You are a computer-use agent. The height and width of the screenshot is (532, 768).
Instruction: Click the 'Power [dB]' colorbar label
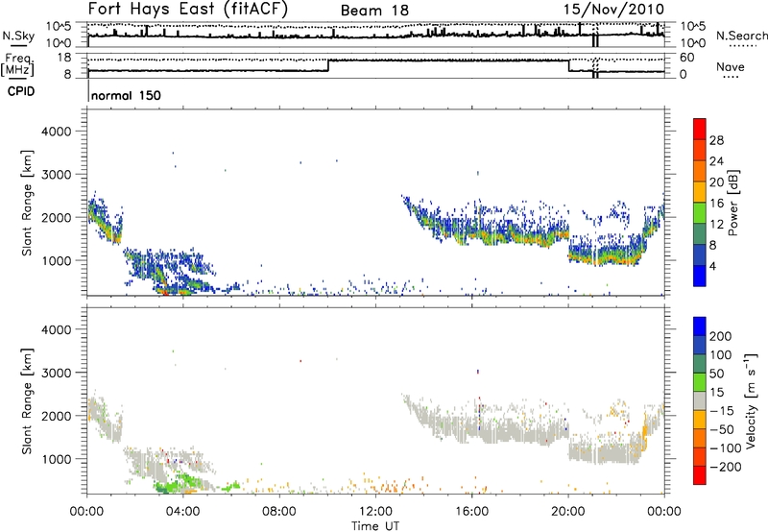(x=732, y=203)
